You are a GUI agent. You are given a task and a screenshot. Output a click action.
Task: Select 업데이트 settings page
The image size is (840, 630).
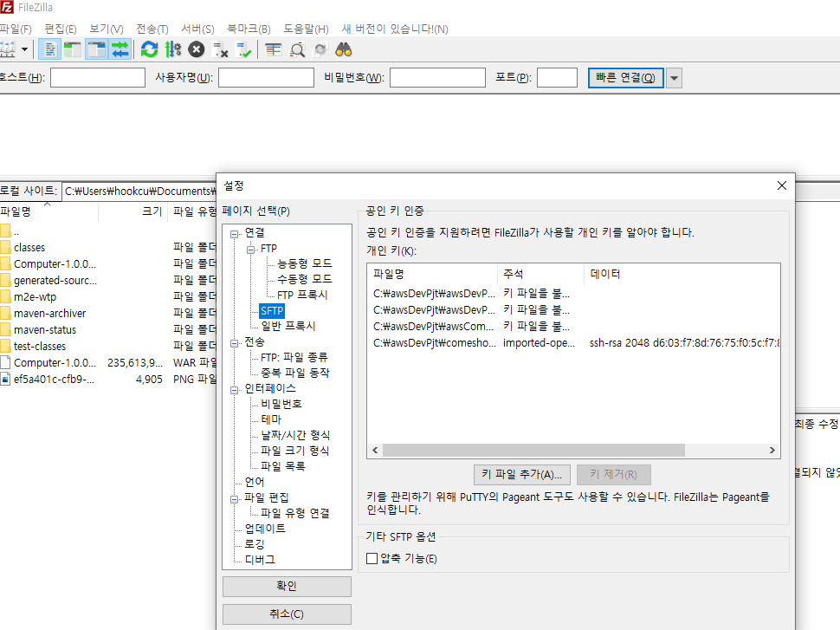265,528
